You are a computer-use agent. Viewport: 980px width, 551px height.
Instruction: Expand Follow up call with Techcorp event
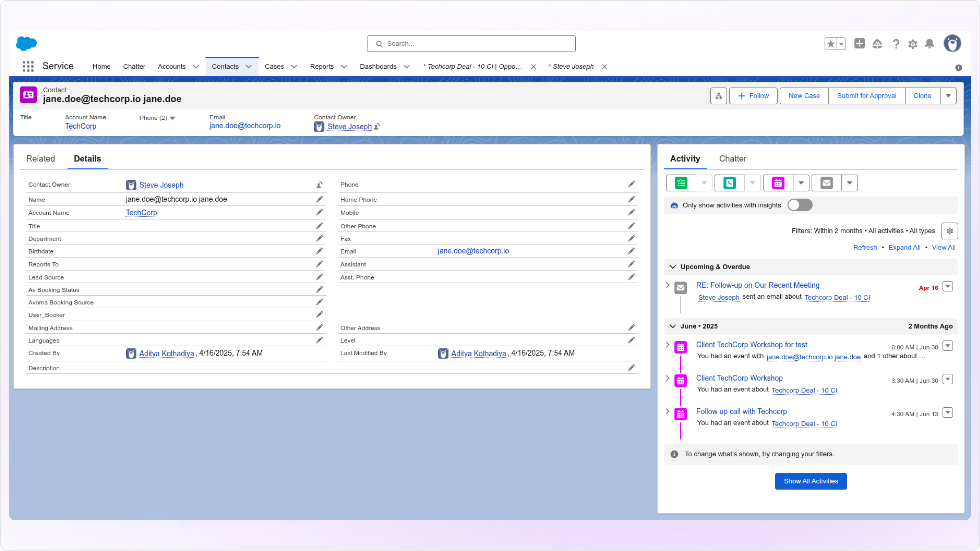(x=667, y=412)
